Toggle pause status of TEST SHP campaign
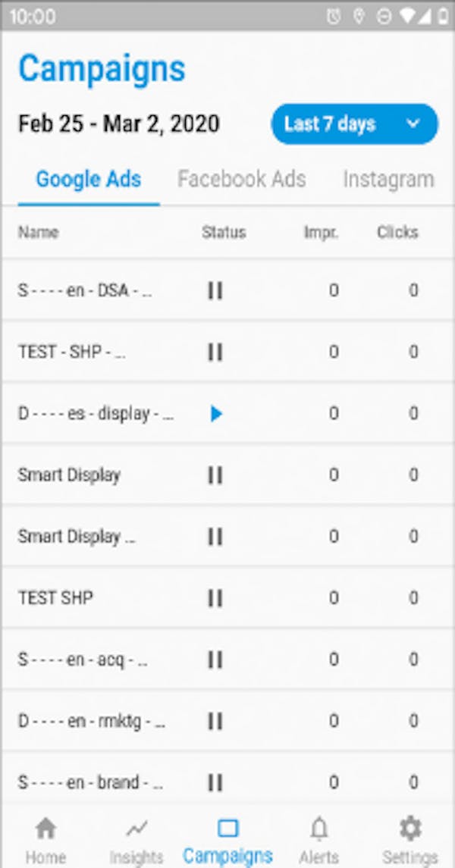The image size is (455, 868). [x=215, y=598]
